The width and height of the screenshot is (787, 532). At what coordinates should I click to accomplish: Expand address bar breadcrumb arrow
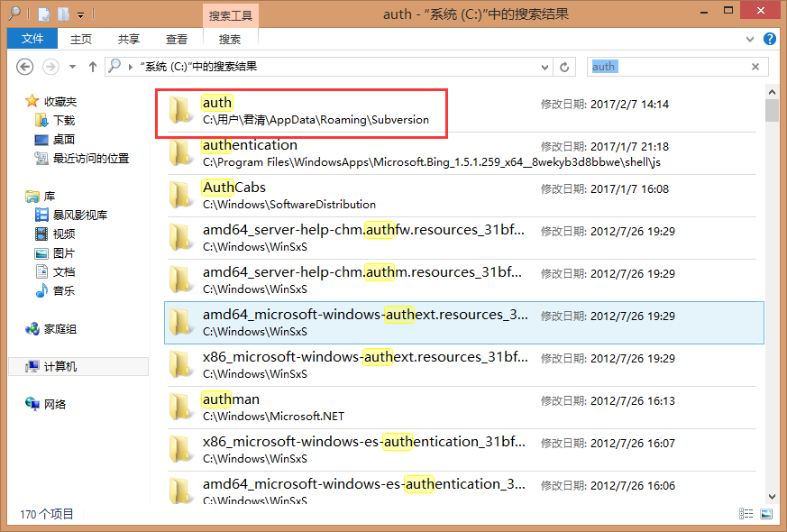pos(131,67)
